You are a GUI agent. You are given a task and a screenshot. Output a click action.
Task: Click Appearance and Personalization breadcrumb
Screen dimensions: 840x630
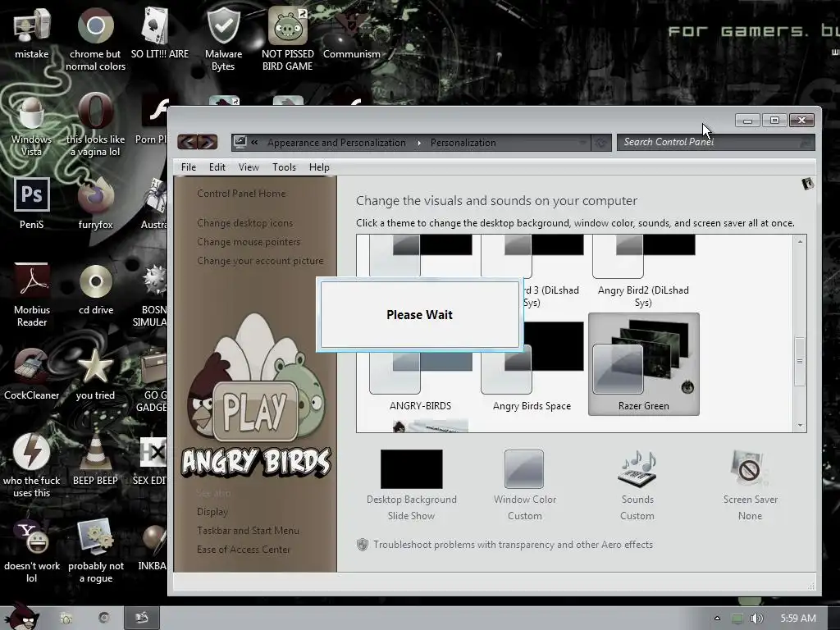pos(336,143)
